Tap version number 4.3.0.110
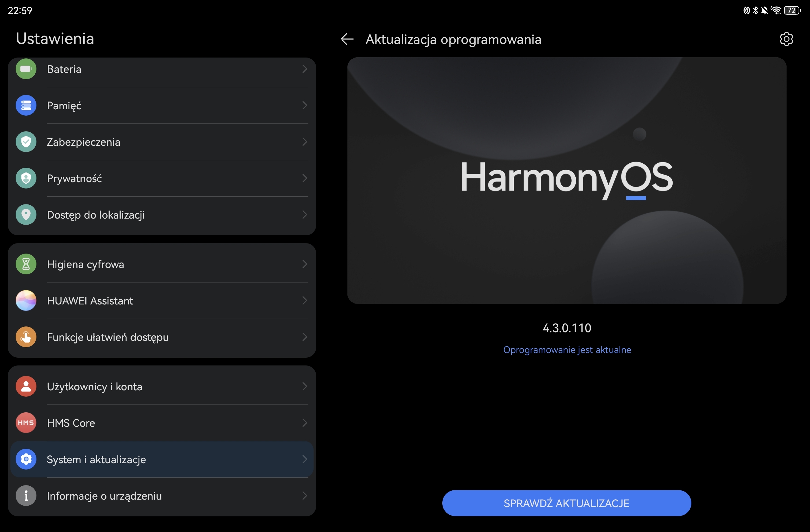Screen dimensions: 810x532 (x=567, y=328)
